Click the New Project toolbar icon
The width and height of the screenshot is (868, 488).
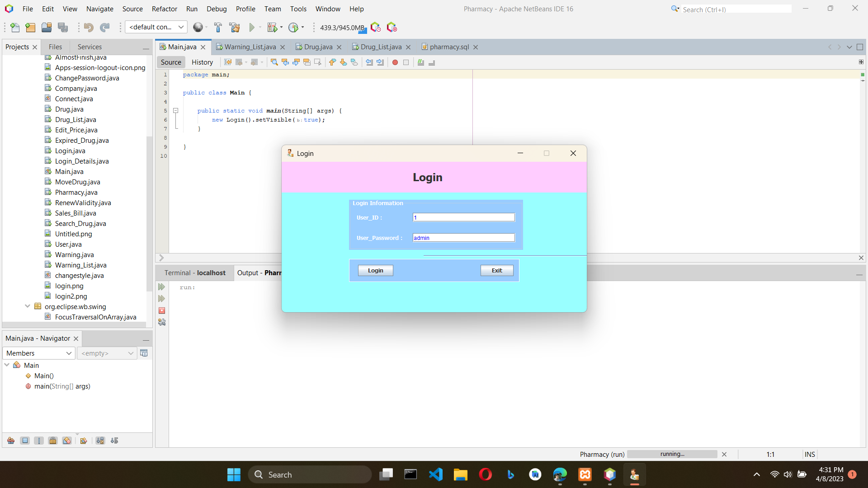pyautogui.click(x=30, y=28)
